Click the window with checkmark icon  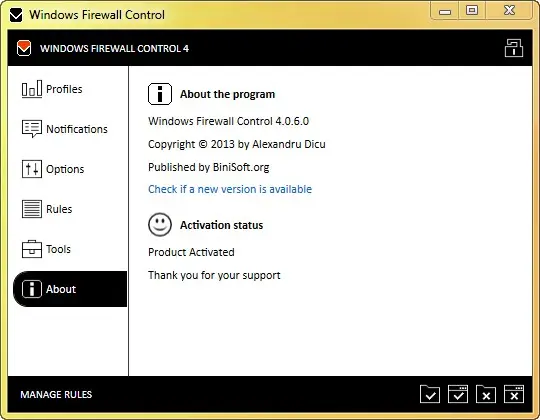458,394
